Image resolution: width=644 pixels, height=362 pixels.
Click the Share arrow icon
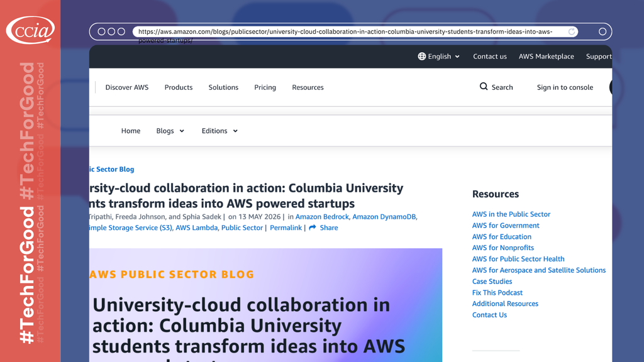click(x=313, y=228)
